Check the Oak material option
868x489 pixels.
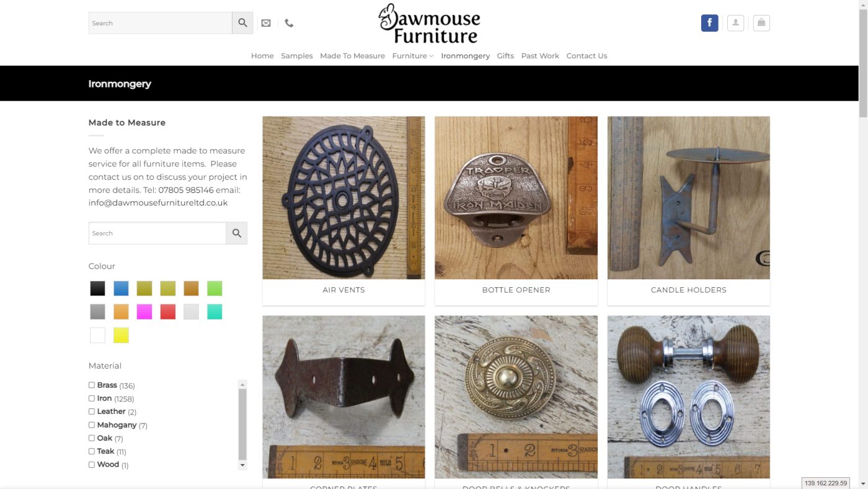pyautogui.click(x=92, y=438)
